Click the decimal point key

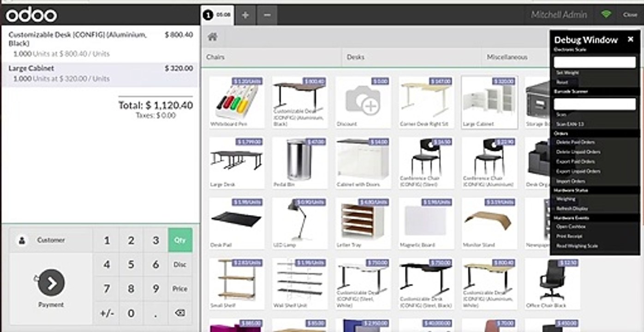click(x=155, y=313)
